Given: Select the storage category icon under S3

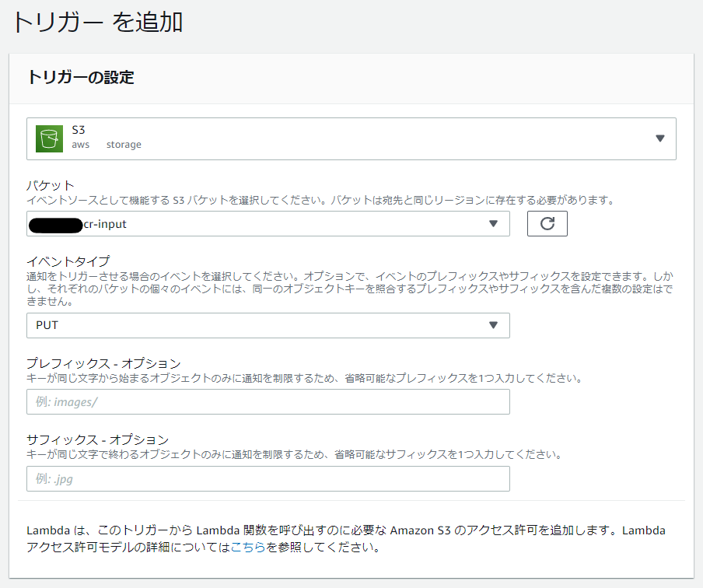Looking at the screenshot, I should point(123,144).
